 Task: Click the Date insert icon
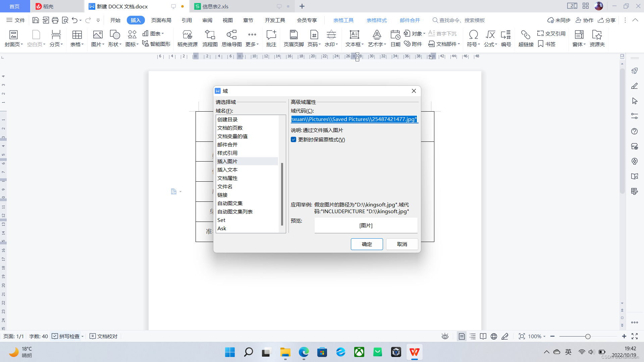pos(395,35)
